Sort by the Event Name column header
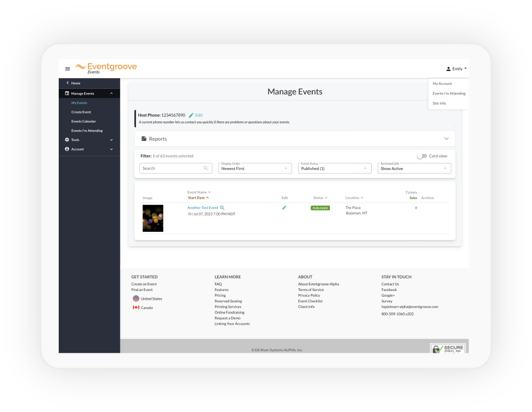 point(199,192)
